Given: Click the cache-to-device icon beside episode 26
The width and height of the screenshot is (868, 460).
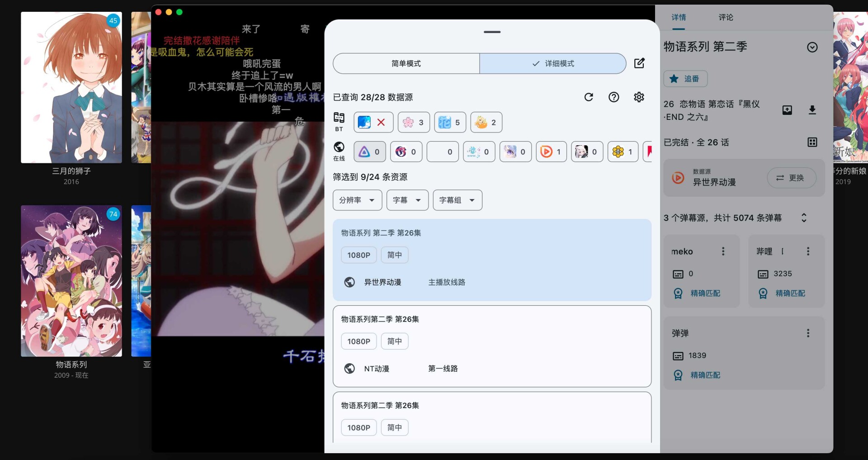Looking at the screenshot, I should pyautogui.click(x=787, y=110).
